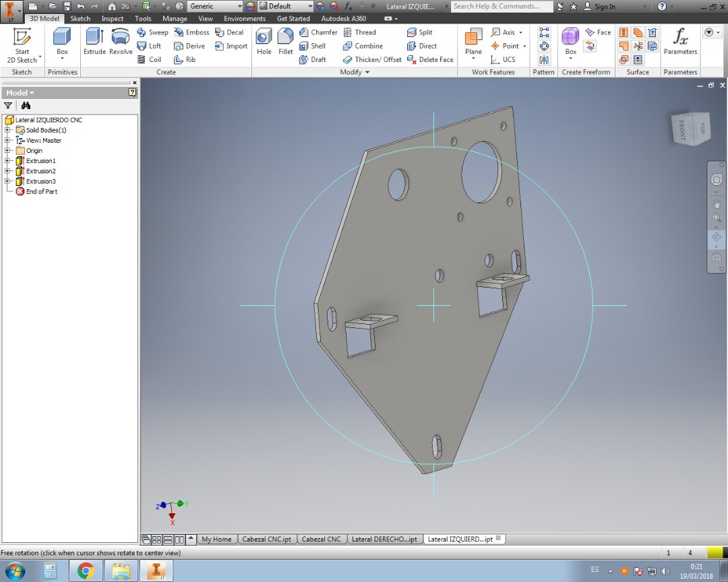Click Sign In
728x582 pixels.
coord(599,7)
